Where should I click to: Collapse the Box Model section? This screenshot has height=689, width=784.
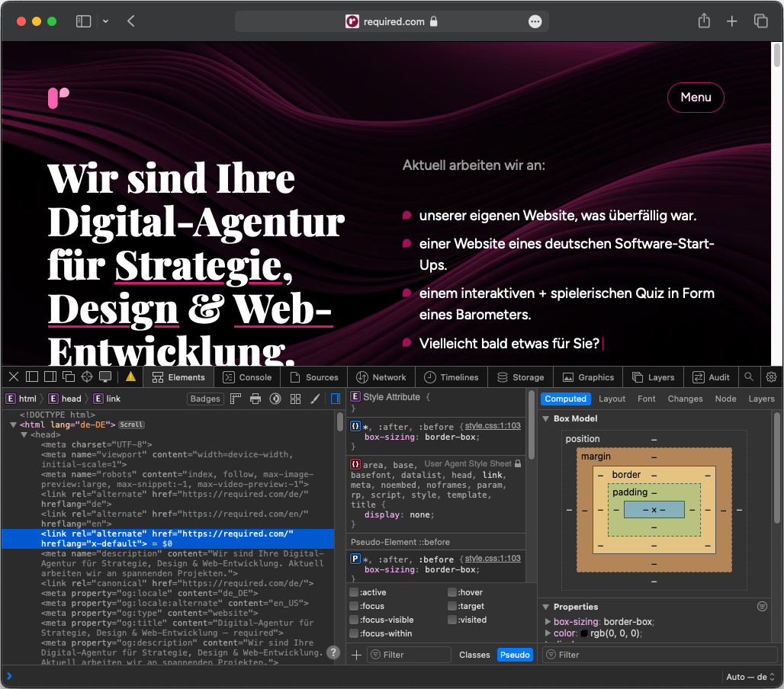(545, 418)
